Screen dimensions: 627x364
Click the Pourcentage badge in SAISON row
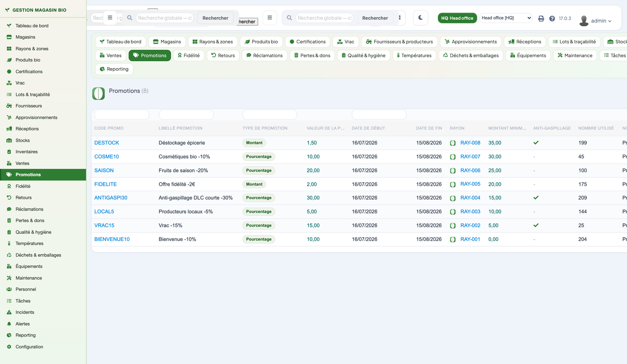pyautogui.click(x=259, y=170)
